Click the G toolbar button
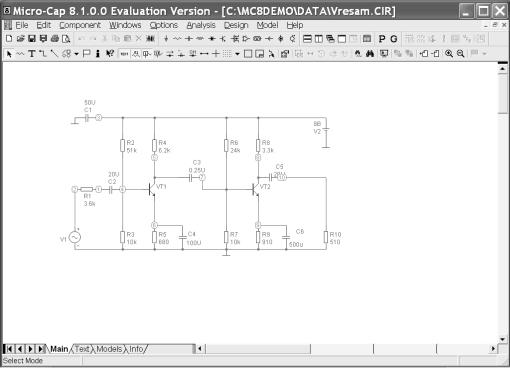This screenshot has height=368, width=510. [x=394, y=39]
